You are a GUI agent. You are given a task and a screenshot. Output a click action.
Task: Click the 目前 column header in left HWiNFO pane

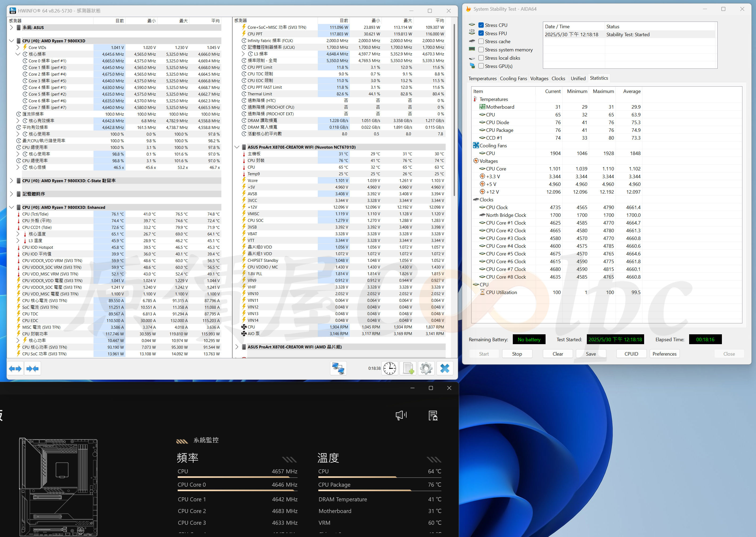pyautogui.click(x=109, y=21)
